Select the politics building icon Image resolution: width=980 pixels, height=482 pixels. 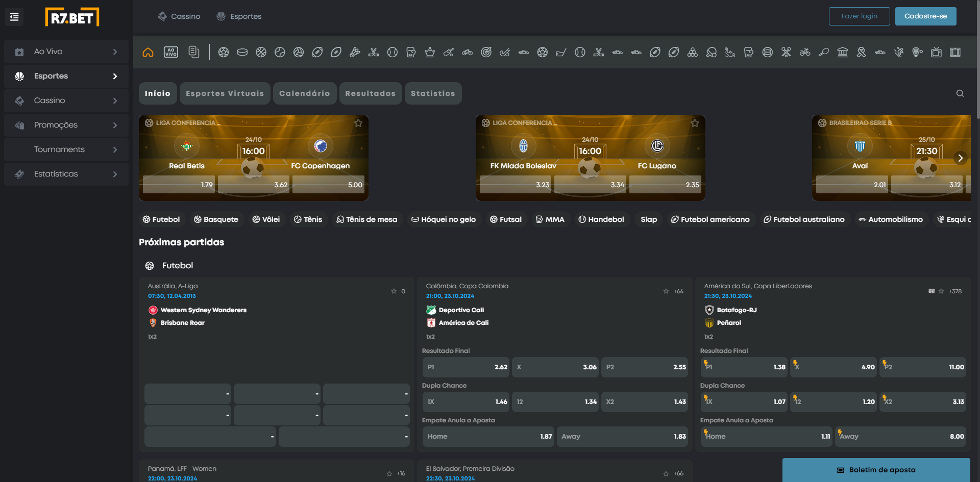843,52
